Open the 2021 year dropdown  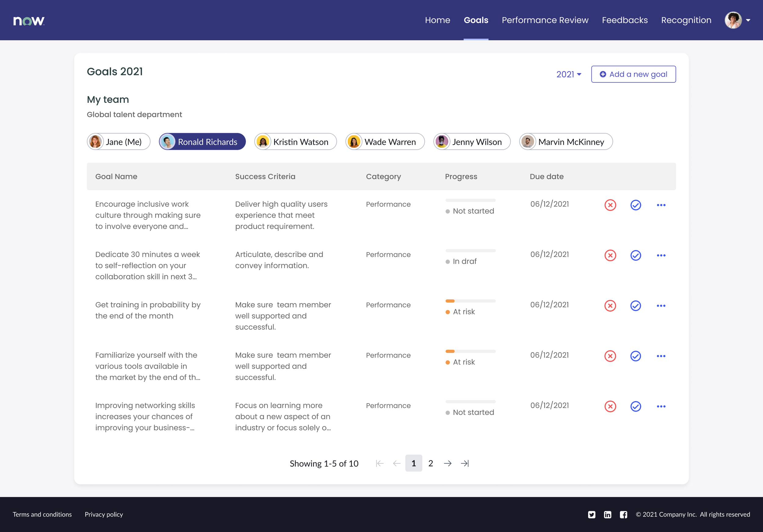[569, 74]
